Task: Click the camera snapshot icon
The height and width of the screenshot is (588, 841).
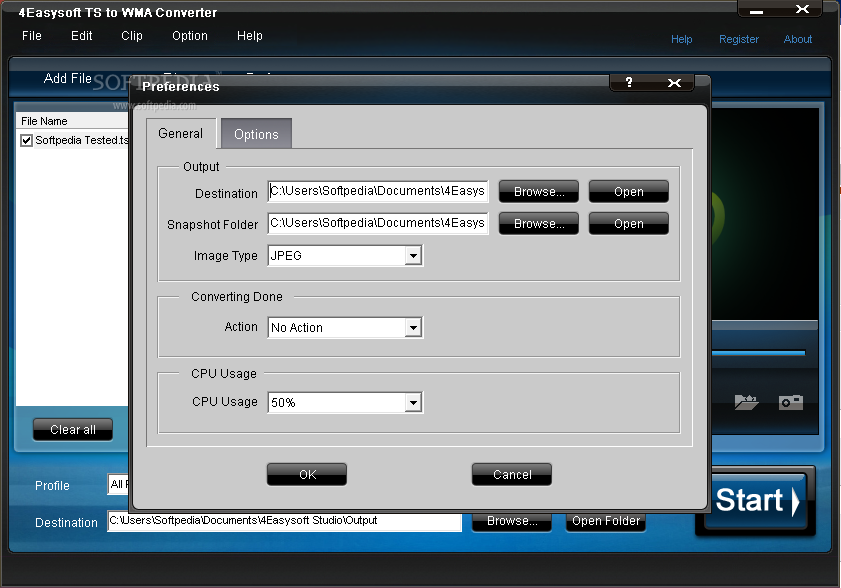Action: point(791,402)
